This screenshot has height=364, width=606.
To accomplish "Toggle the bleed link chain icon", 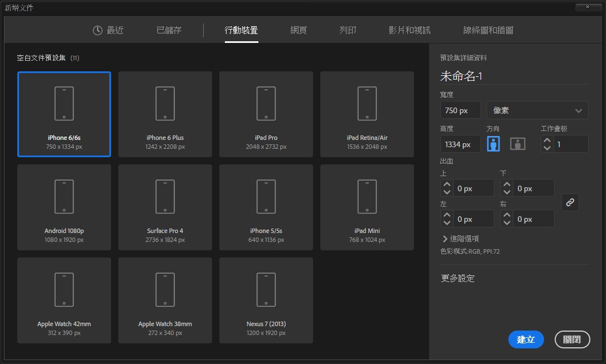I will pyautogui.click(x=570, y=202).
